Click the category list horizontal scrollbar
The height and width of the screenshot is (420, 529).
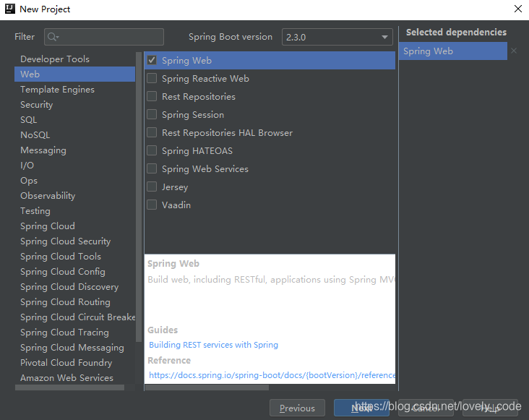69,388
